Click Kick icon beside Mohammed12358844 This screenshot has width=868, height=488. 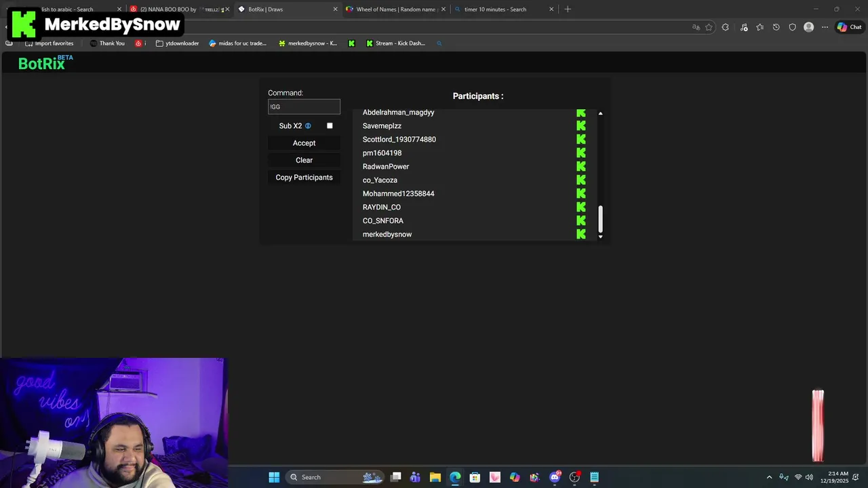[581, 194]
